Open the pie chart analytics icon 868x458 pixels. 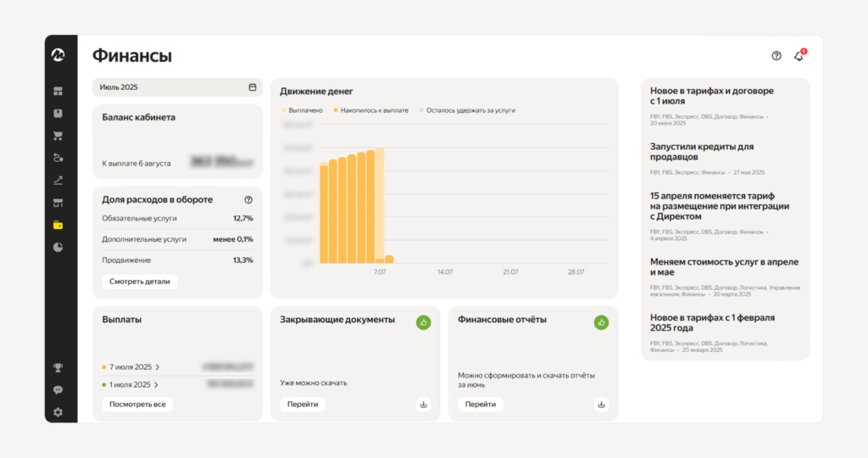pos(58,248)
